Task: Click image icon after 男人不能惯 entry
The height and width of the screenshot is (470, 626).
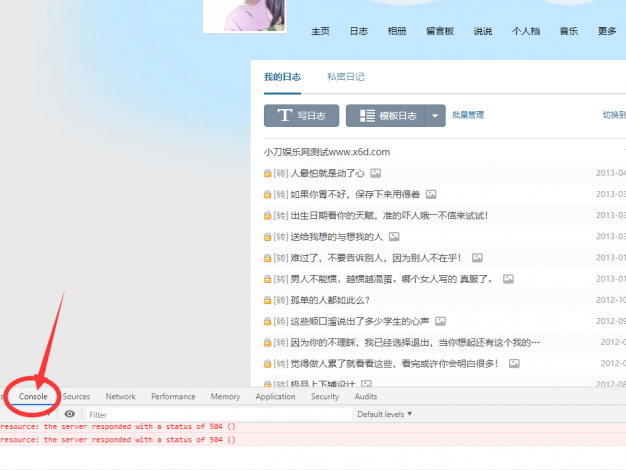Action: 508,279
